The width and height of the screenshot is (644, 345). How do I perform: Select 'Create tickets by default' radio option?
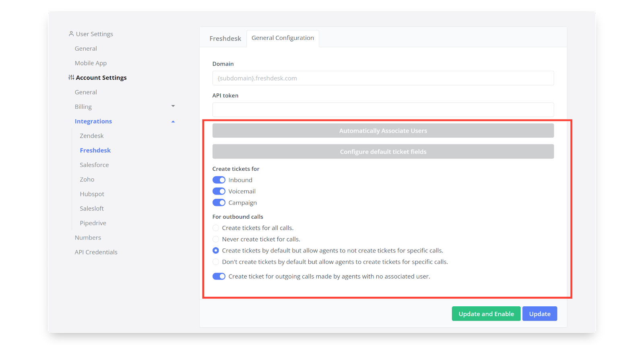216,250
